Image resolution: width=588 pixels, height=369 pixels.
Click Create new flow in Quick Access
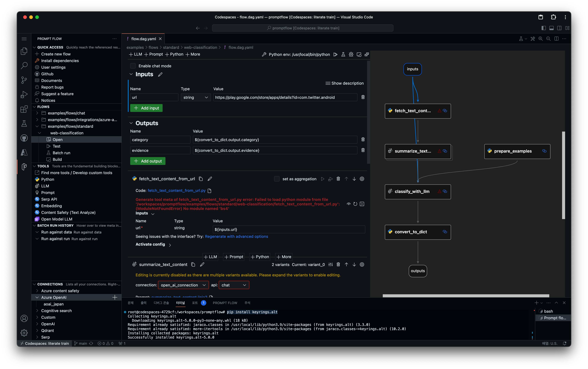tap(56, 54)
